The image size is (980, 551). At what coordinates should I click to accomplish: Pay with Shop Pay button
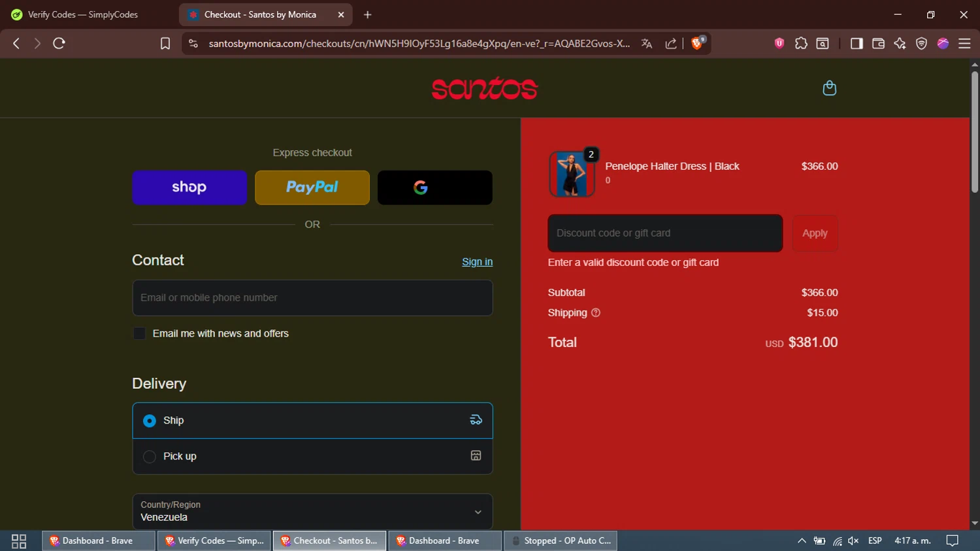189,188
